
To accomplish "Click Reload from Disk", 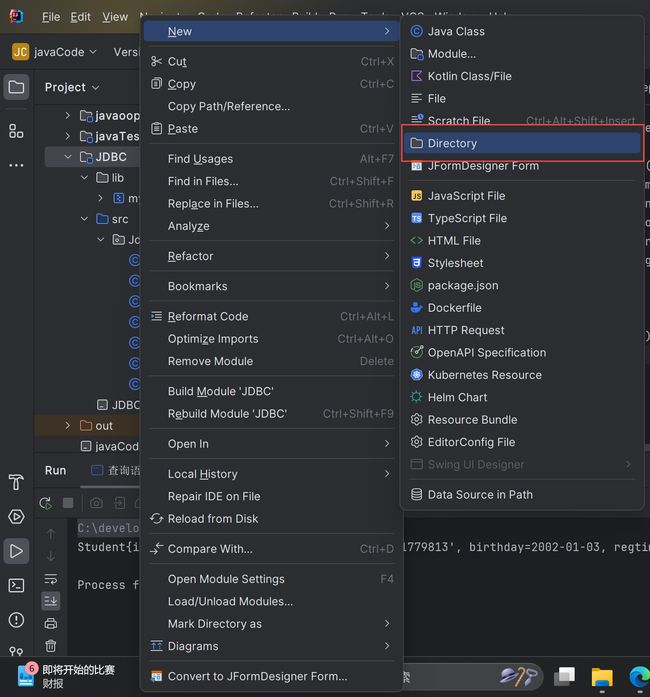I will (271, 518).
